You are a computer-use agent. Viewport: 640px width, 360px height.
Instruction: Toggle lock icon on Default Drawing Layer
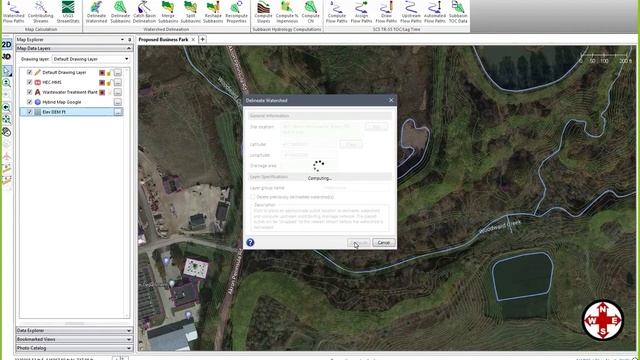tap(109, 73)
